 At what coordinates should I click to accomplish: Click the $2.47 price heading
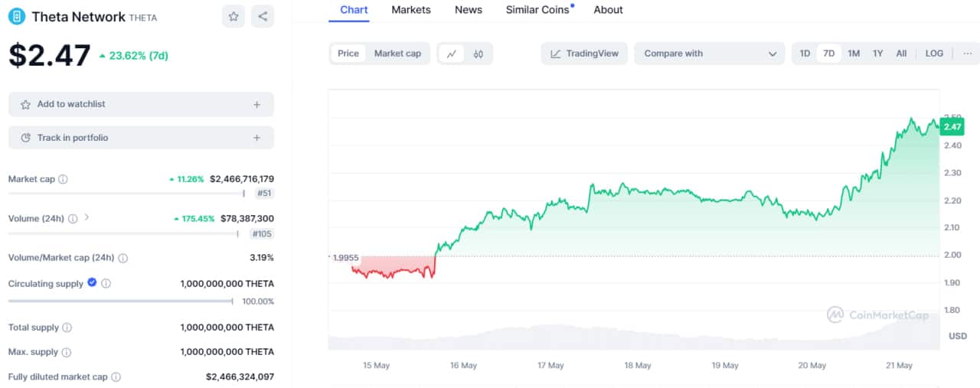tap(50, 56)
